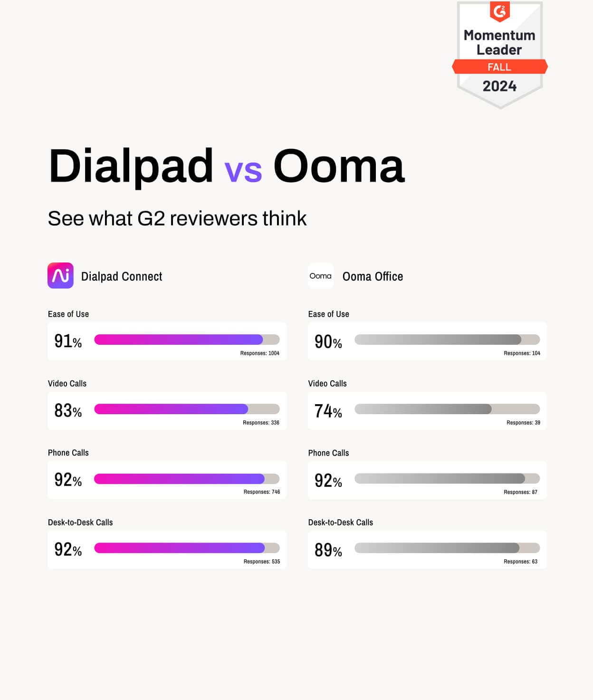Screen dimensions: 593x700
Task: Click Dialpad's 91% Ease of Use score
Action: [68, 341]
